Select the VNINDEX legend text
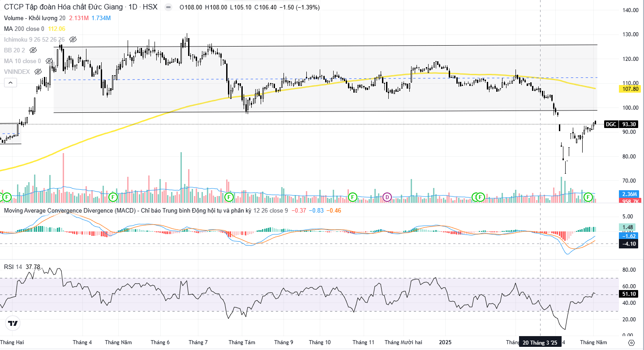The image size is (644, 350). [x=17, y=72]
